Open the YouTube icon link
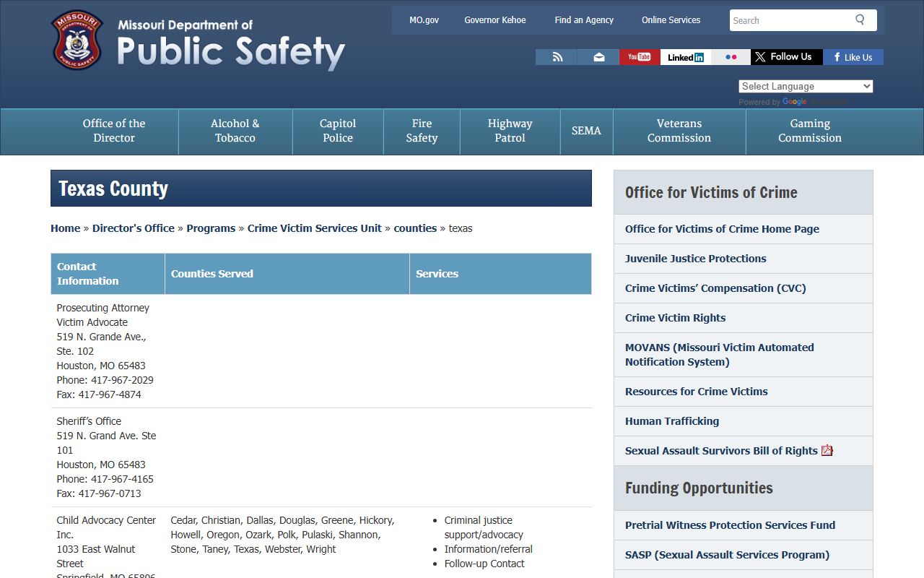Image resolution: width=924 pixels, height=578 pixels. coord(640,57)
